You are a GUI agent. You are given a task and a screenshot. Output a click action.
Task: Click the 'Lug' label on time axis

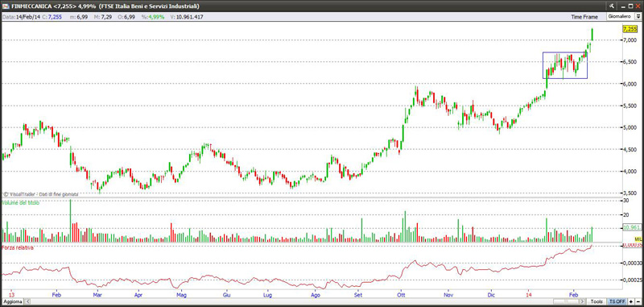(x=267, y=295)
